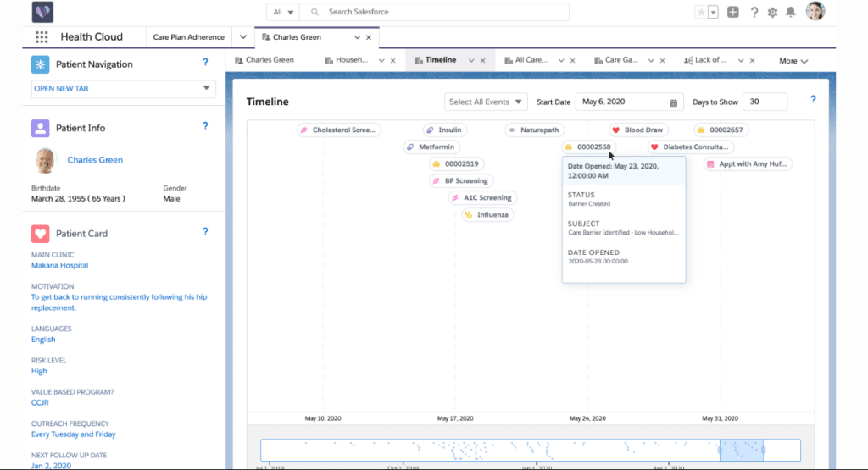Open the setup gear icon
The height and width of the screenshot is (470, 868).
click(772, 12)
